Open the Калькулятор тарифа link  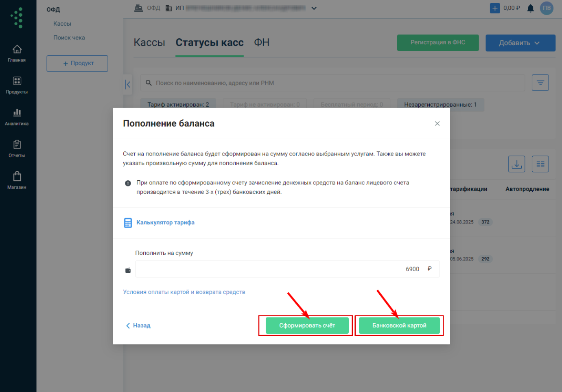(x=165, y=223)
